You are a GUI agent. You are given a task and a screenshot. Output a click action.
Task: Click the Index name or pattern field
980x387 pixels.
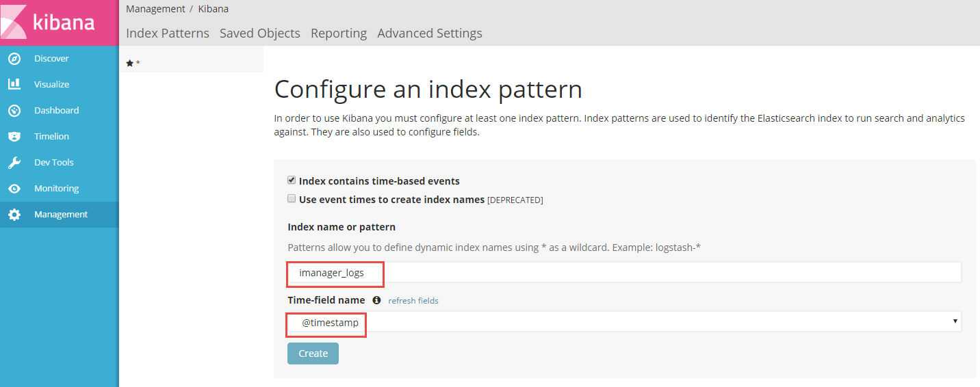click(623, 272)
